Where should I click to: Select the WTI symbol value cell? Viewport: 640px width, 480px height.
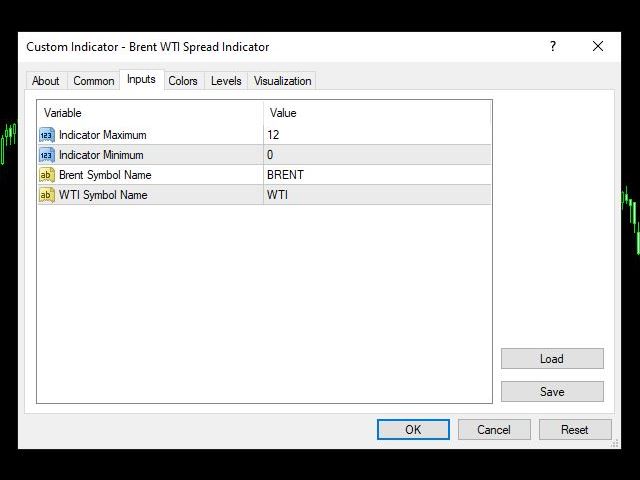click(377, 195)
